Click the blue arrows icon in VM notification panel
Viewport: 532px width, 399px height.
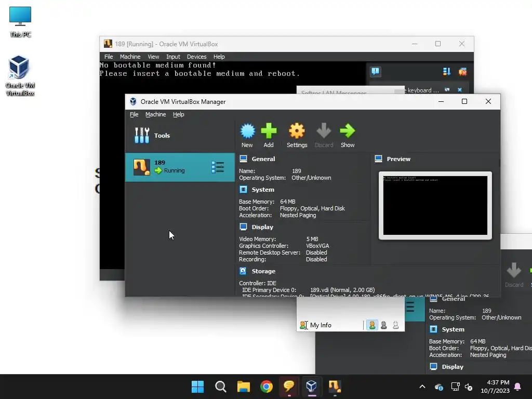[x=446, y=72]
